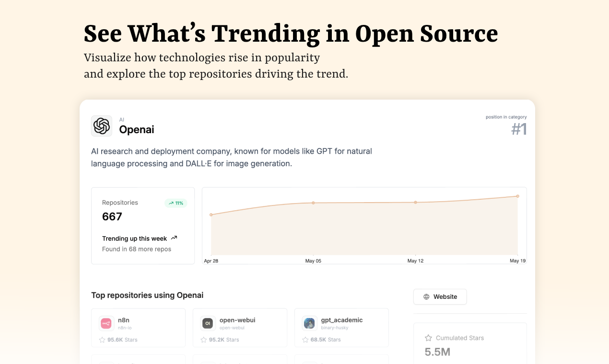609x364 pixels.
Task: Click the trending arrow beside 'Trending up this week'
Action: click(174, 238)
